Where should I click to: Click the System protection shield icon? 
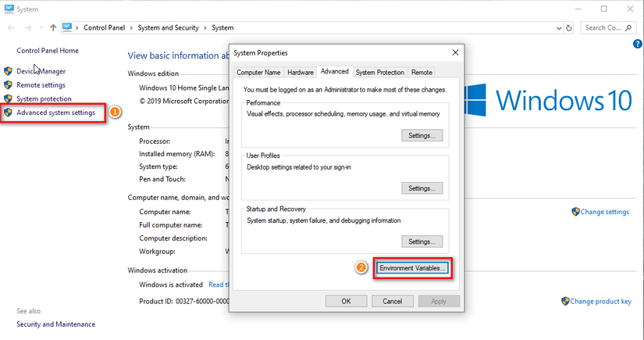pyautogui.click(x=8, y=98)
